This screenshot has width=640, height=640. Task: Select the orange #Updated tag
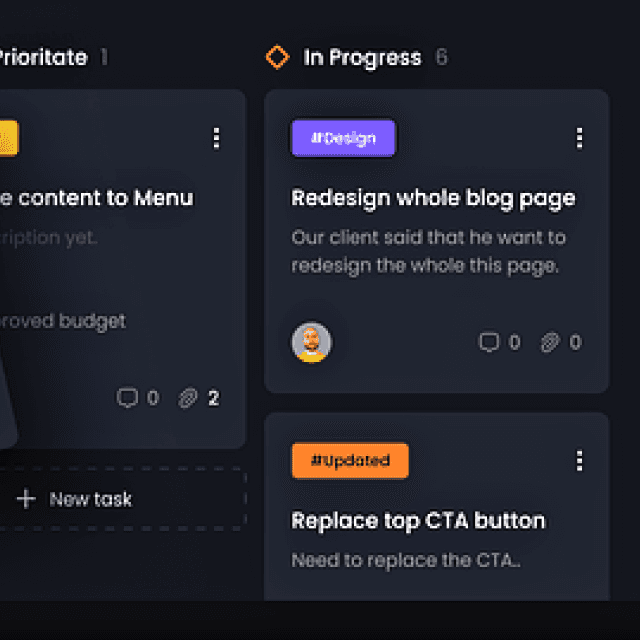(x=350, y=460)
